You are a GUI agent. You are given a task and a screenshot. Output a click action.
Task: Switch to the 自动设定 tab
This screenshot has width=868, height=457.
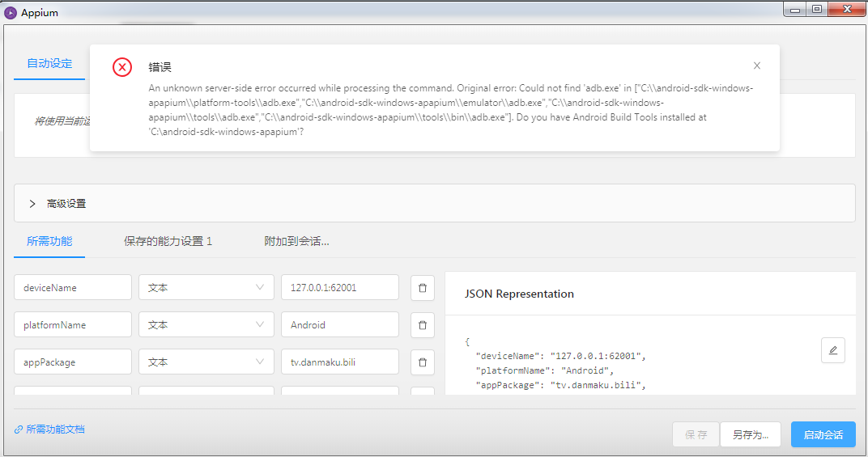tap(49, 64)
